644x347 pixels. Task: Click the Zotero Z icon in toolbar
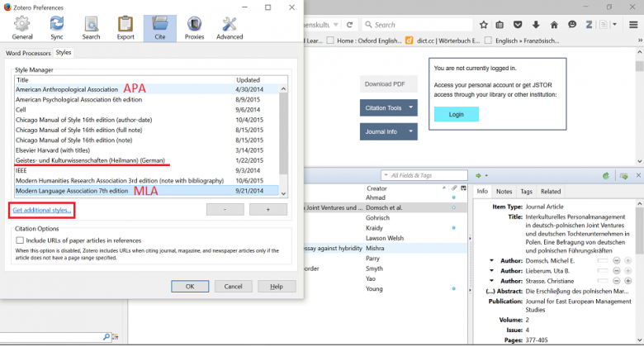(x=589, y=25)
